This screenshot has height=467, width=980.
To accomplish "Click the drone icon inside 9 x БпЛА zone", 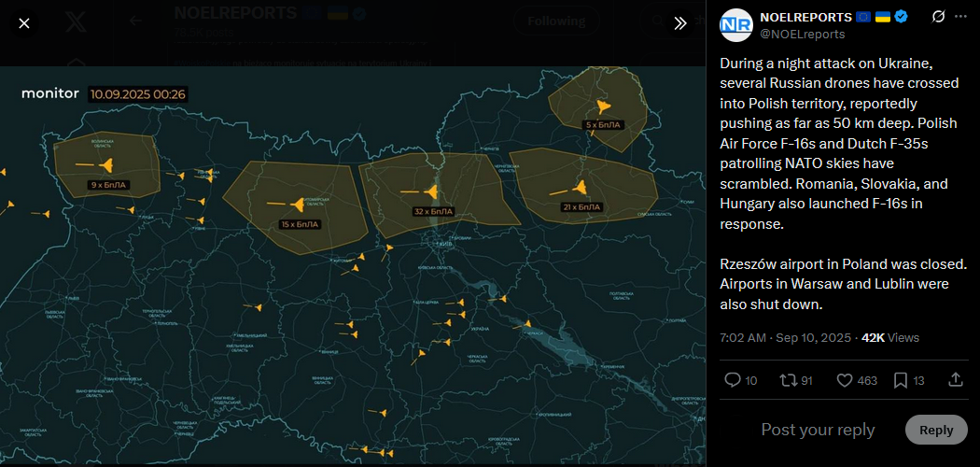I will coord(107,165).
